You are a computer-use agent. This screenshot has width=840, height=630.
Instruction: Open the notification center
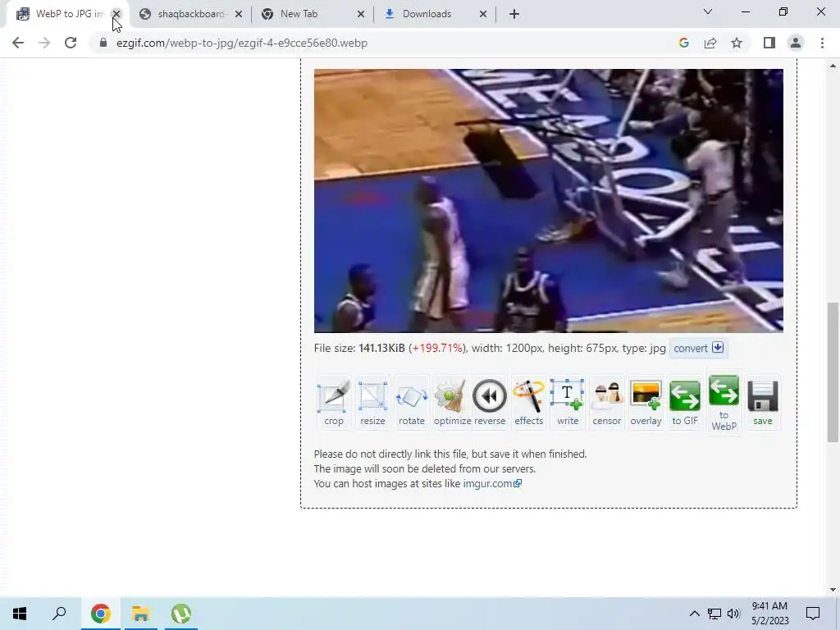click(x=813, y=614)
